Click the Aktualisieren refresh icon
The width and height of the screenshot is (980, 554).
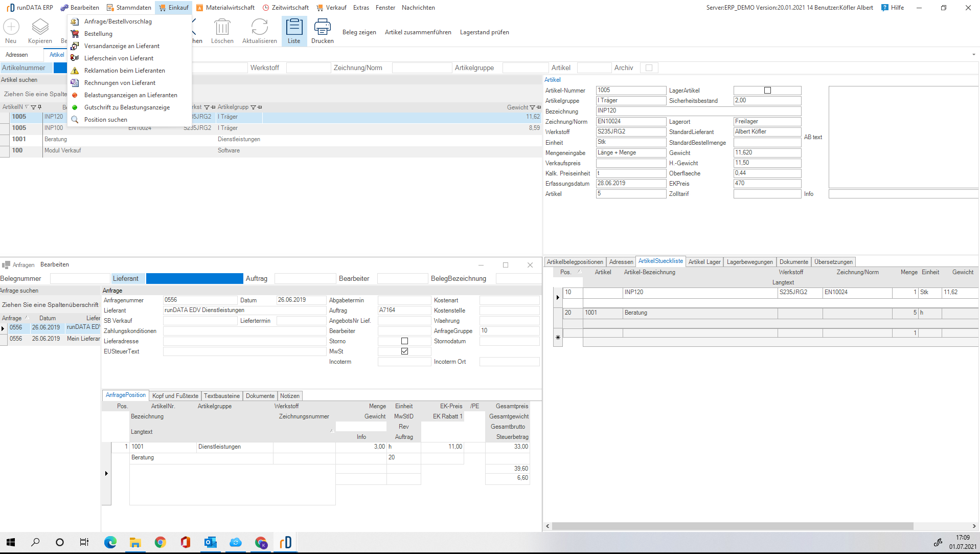pyautogui.click(x=259, y=27)
